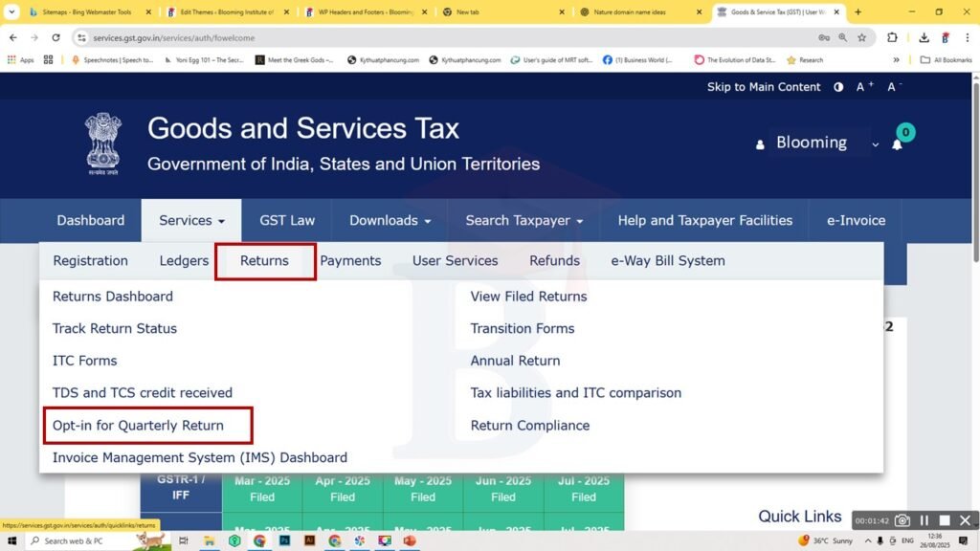Open the browser extensions puzzle icon

(x=892, y=37)
